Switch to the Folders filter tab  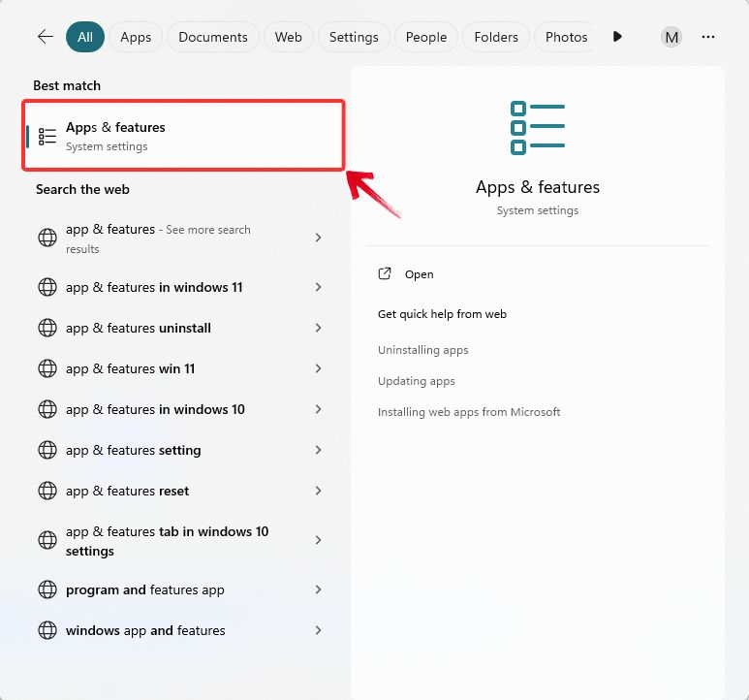coord(496,37)
